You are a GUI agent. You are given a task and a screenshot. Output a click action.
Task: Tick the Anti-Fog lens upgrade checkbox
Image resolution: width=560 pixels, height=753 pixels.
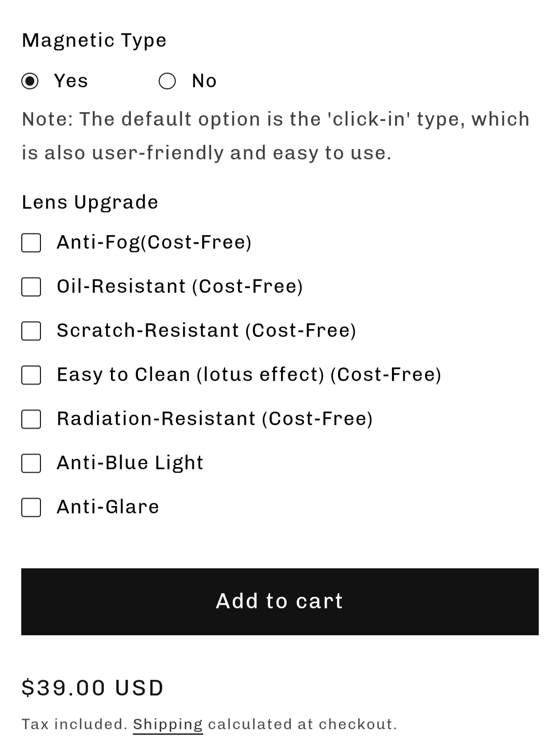tap(31, 242)
